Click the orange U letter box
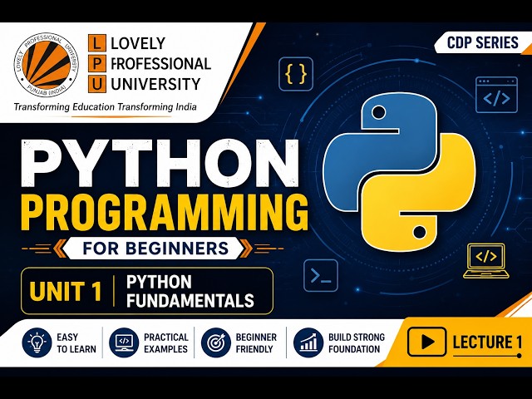The image size is (532, 399). point(96,84)
